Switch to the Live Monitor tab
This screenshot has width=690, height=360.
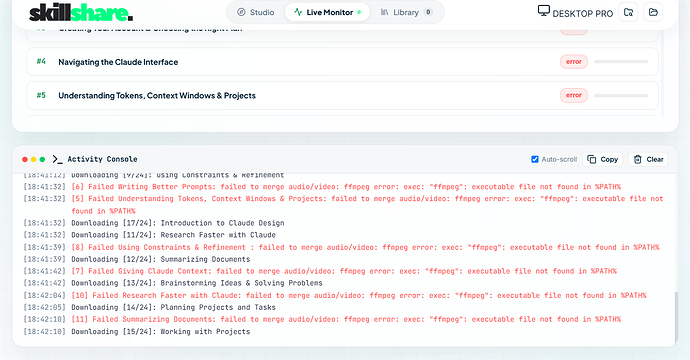coord(327,12)
